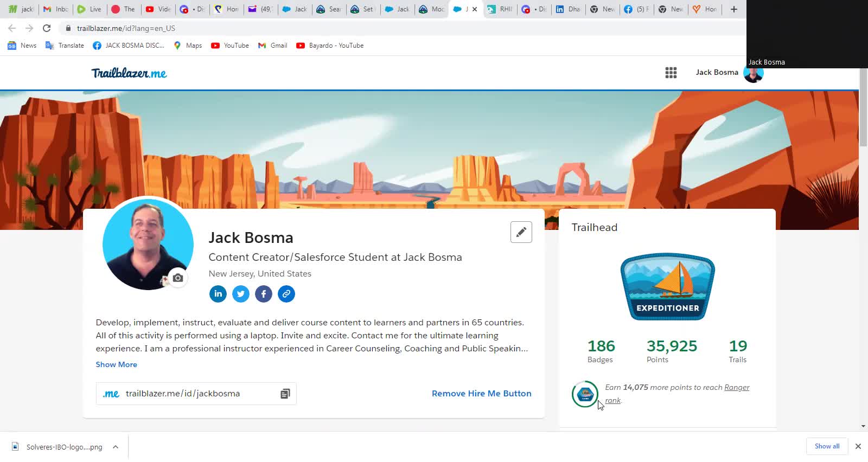Open the Gmail bookmark

(x=272, y=46)
